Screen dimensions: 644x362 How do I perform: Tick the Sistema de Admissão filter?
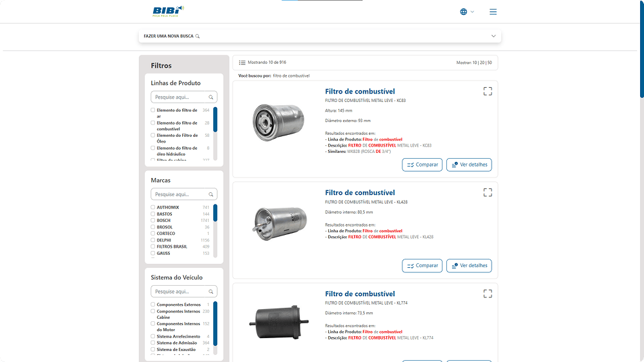click(153, 343)
